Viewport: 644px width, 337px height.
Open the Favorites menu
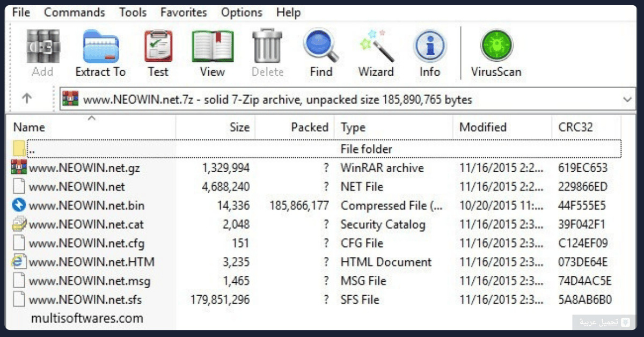[184, 12]
